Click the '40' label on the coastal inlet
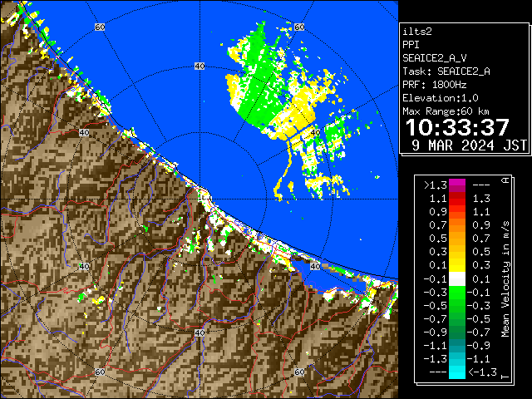 [315, 266]
